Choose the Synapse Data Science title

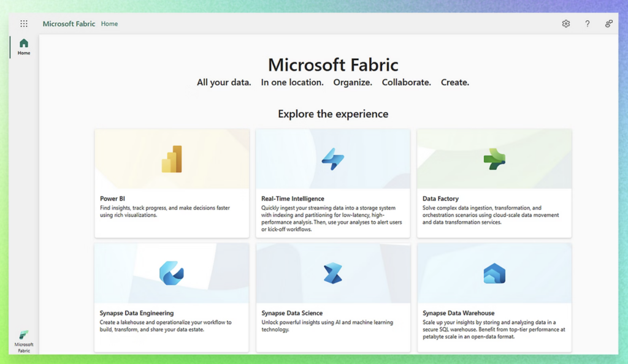(292, 313)
